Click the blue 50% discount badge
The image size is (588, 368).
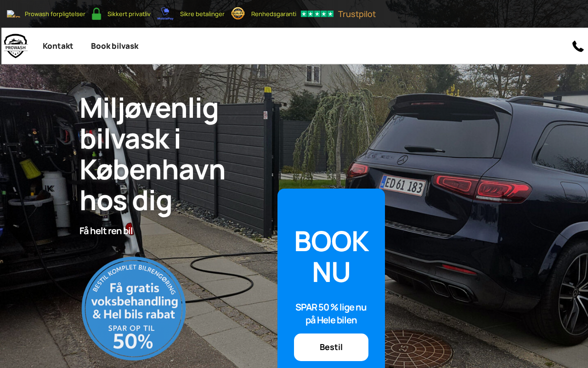[x=134, y=308]
